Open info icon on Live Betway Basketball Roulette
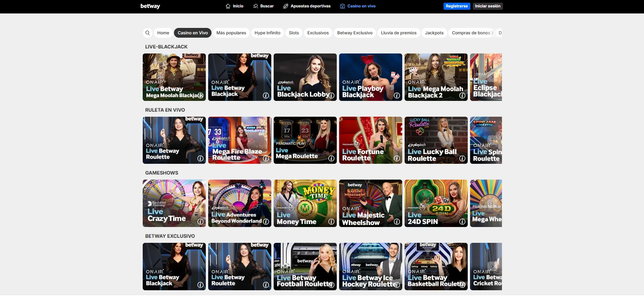This screenshot has width=644, height=300. (462, 285)
